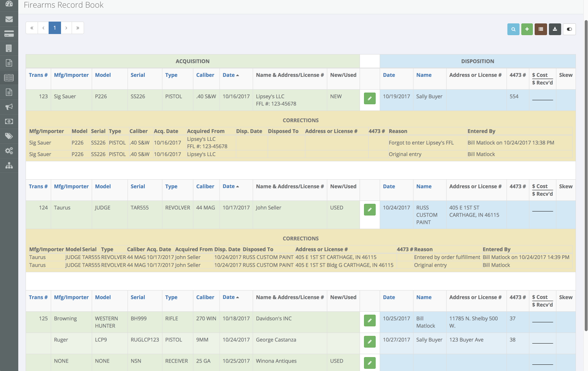Select page 1 in pagination
588x371 pixels.
click(x=55, y=28)
